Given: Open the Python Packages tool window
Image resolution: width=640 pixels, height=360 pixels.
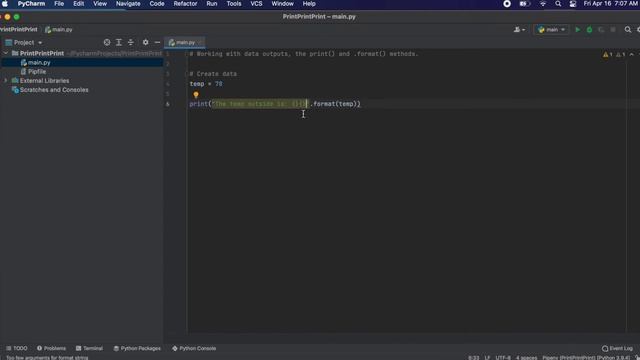Looking at the screenshot, I should 137,348.
